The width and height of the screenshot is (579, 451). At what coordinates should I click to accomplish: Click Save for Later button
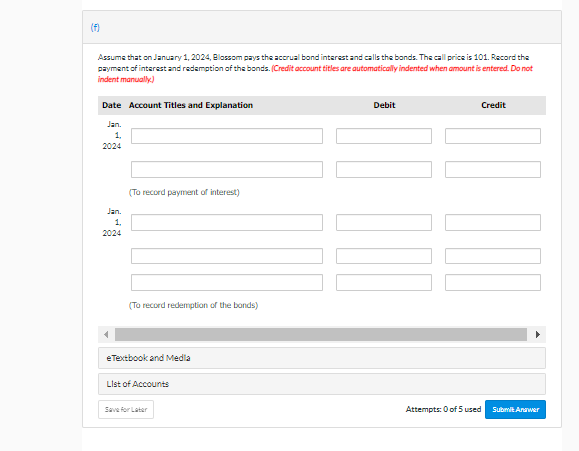click(126, 409)
